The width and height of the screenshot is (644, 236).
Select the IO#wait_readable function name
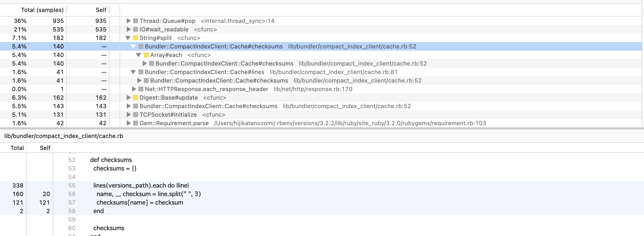164,29
